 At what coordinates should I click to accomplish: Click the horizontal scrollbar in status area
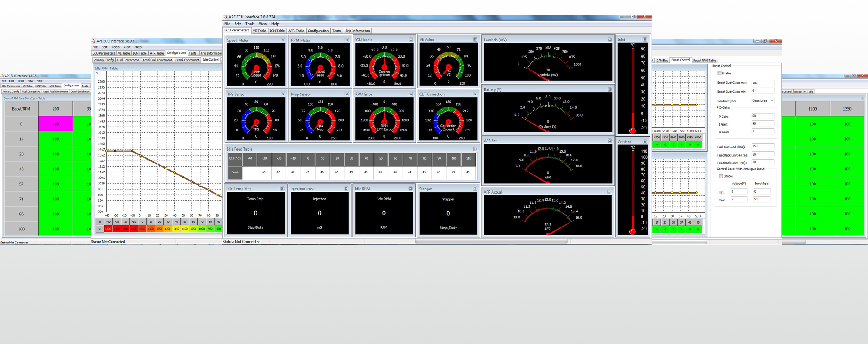pos(491,242)
